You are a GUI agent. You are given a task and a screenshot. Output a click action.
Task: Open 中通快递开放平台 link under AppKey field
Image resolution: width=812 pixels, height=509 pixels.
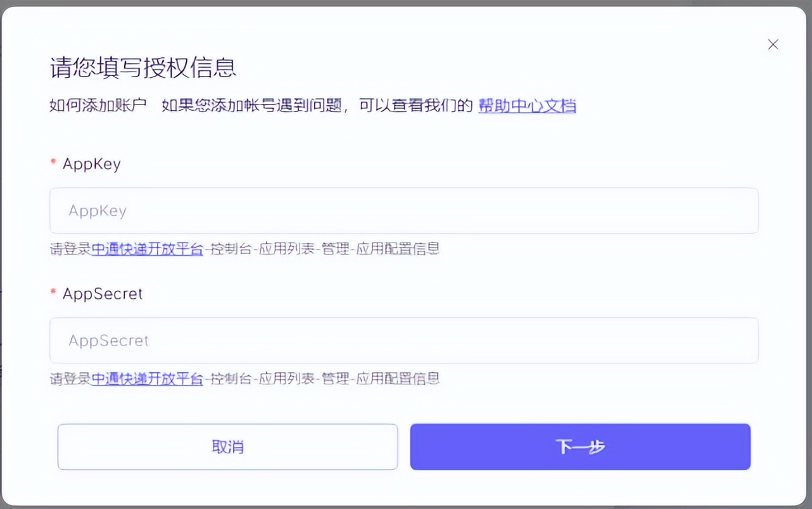(x=147, y=249)
